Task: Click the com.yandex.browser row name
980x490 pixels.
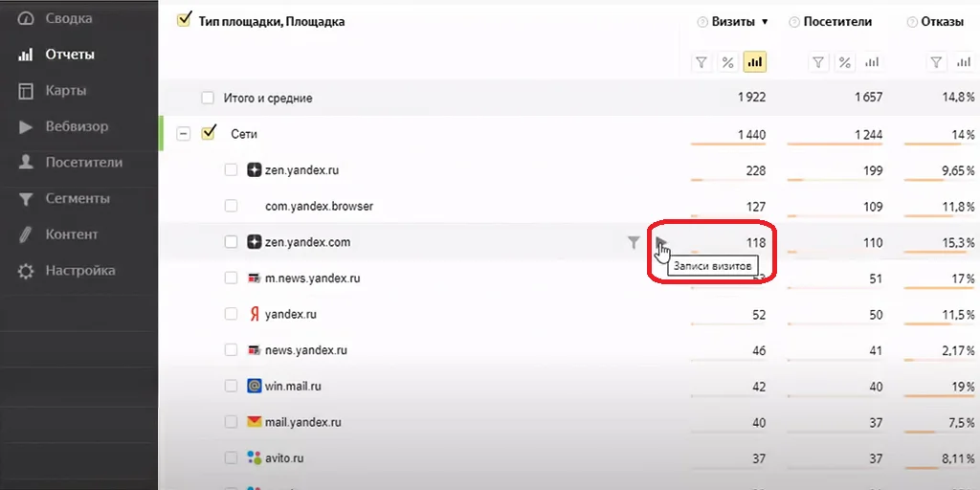Action: (x=319, y=206)
